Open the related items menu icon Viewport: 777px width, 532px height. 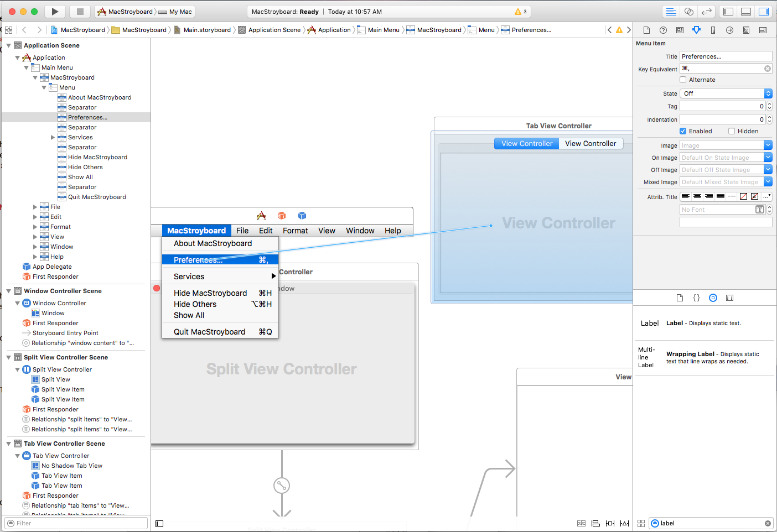[8, 30]
